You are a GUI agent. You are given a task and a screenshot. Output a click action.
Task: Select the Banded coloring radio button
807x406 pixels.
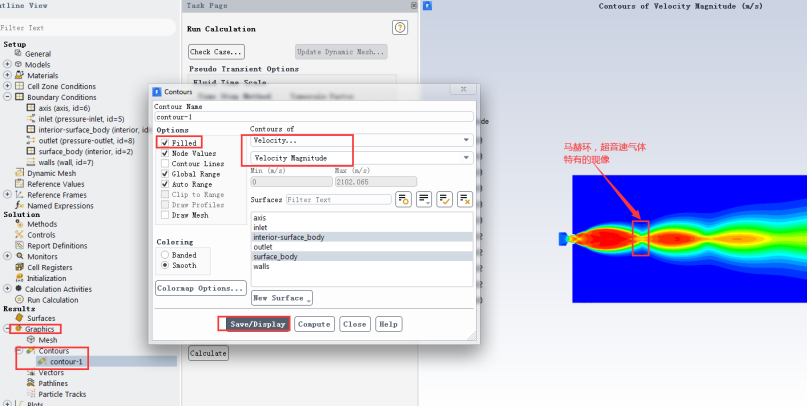[x=165, y=255]
